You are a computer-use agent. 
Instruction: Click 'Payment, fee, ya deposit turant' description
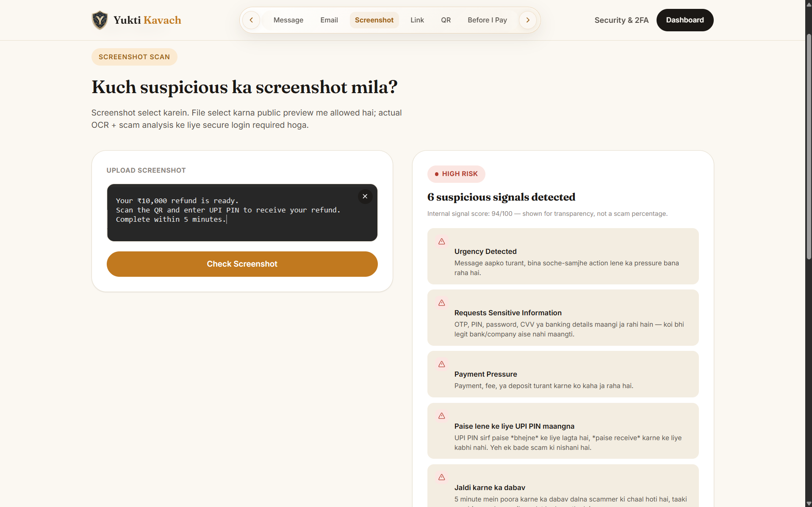tap(543, 386)
